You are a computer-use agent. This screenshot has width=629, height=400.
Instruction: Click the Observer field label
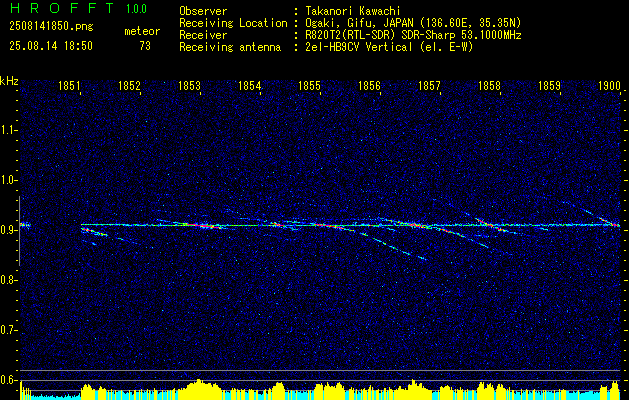coord(203,11)
